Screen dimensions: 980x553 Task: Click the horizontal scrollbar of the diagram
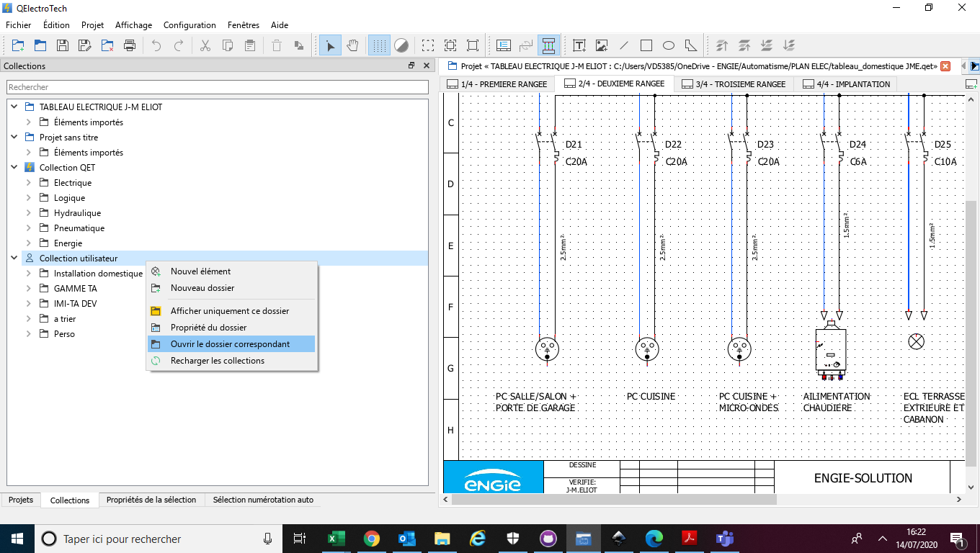[x=612, y=499]
